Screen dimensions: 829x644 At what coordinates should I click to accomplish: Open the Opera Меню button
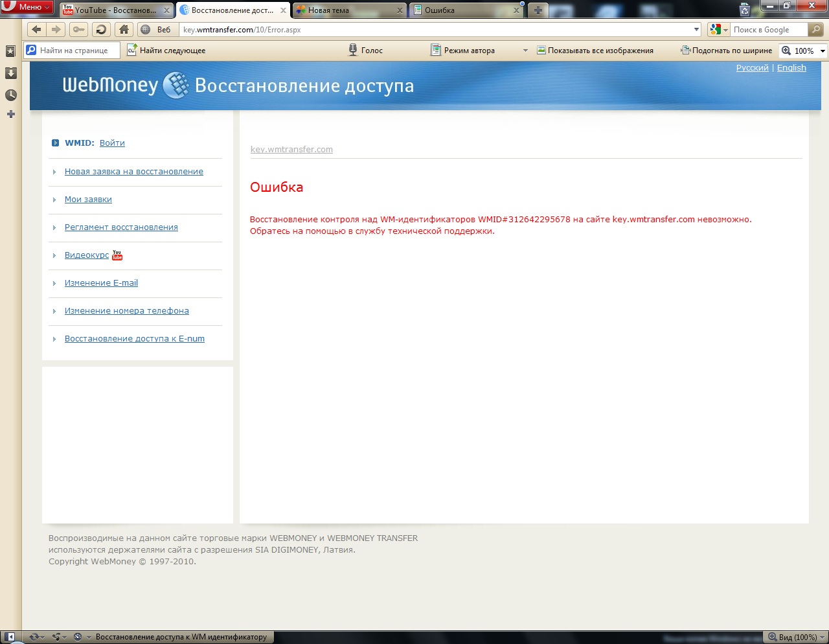coord(27,6)
